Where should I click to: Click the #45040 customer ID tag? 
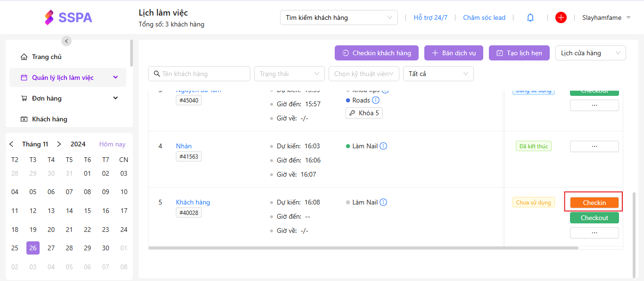pyautogui.click(x=189, y=100)
